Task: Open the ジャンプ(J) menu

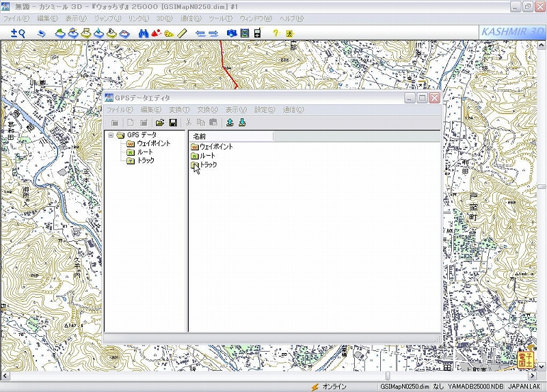Action: [x=107, y=18]
